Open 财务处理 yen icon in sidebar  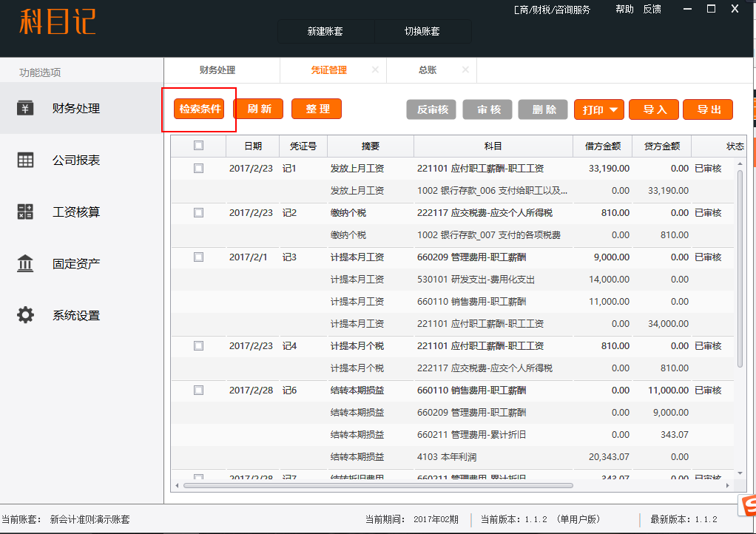26,109
